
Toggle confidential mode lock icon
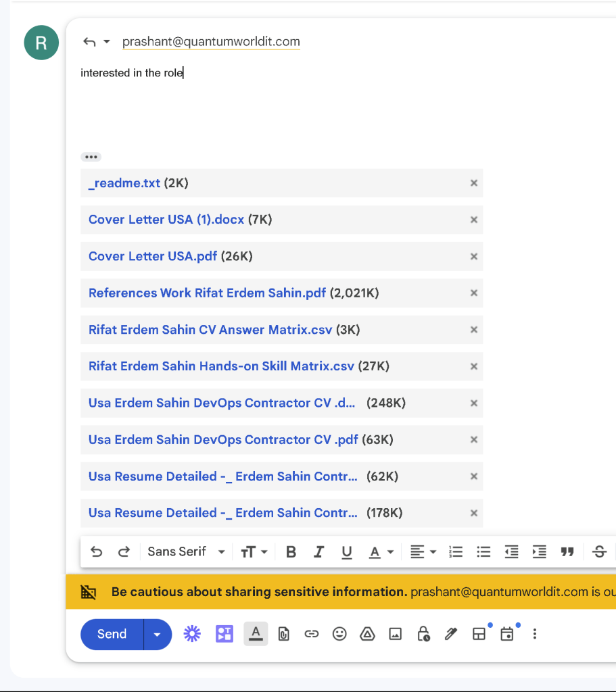423,634
